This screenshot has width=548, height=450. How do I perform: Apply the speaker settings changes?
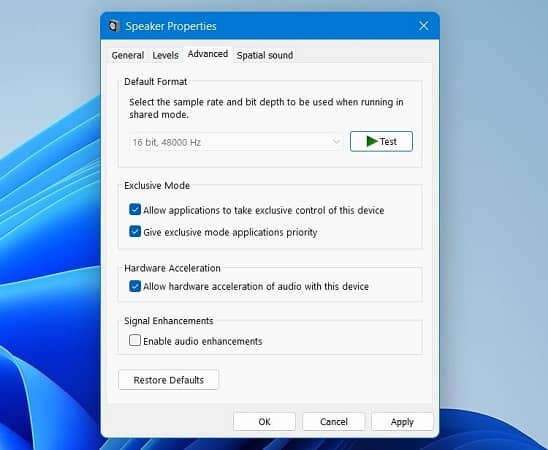(x=402, y=422)
